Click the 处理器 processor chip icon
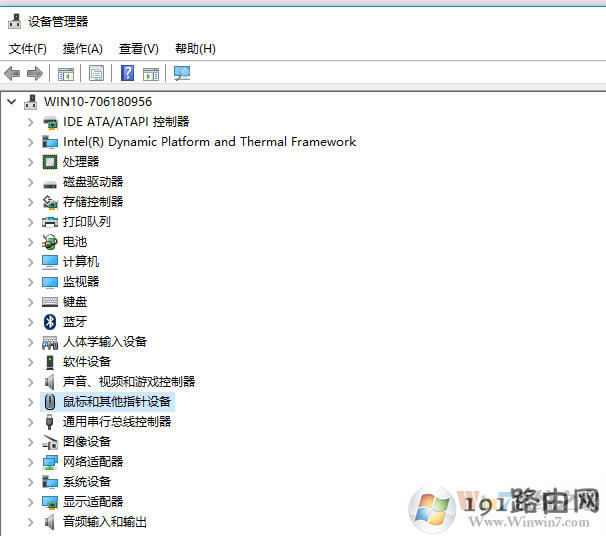Image resolution: width=606 pixels, height=536 pixels. click(x=50, y=162)
